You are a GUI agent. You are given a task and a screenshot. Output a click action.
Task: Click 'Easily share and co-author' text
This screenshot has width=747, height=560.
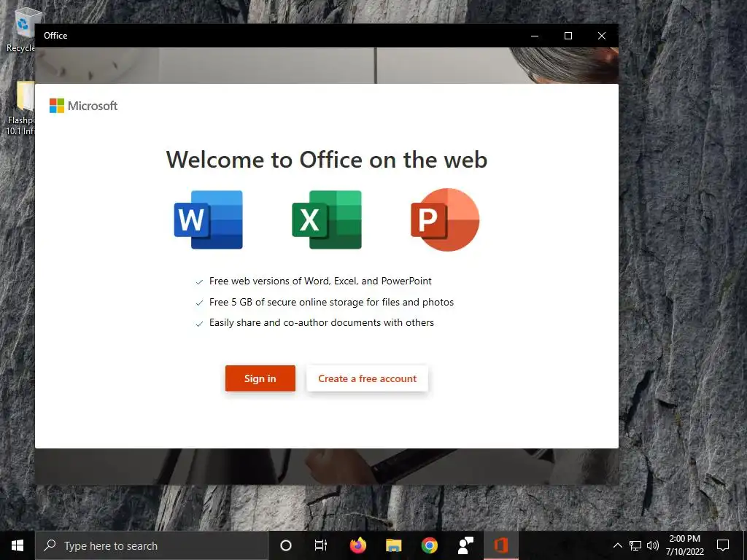coord(322,323)
